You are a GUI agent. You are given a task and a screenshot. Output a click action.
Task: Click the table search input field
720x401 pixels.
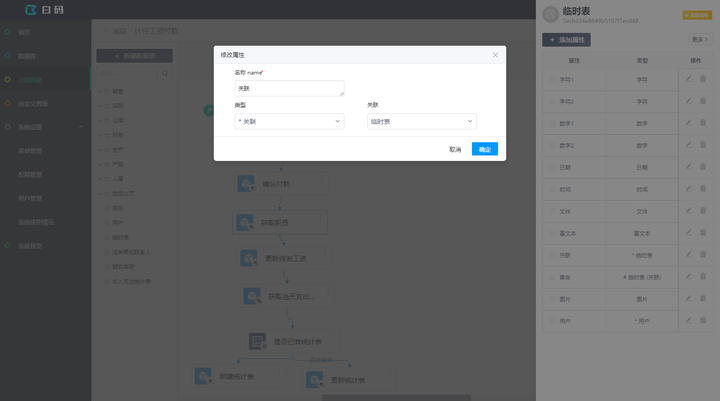127,73
